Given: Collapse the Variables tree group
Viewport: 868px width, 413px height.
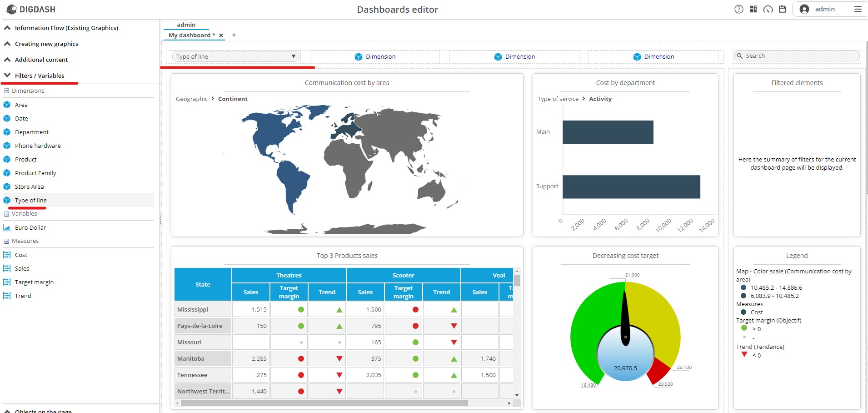Looking at the screenshot, I should (x=7, y=214).
